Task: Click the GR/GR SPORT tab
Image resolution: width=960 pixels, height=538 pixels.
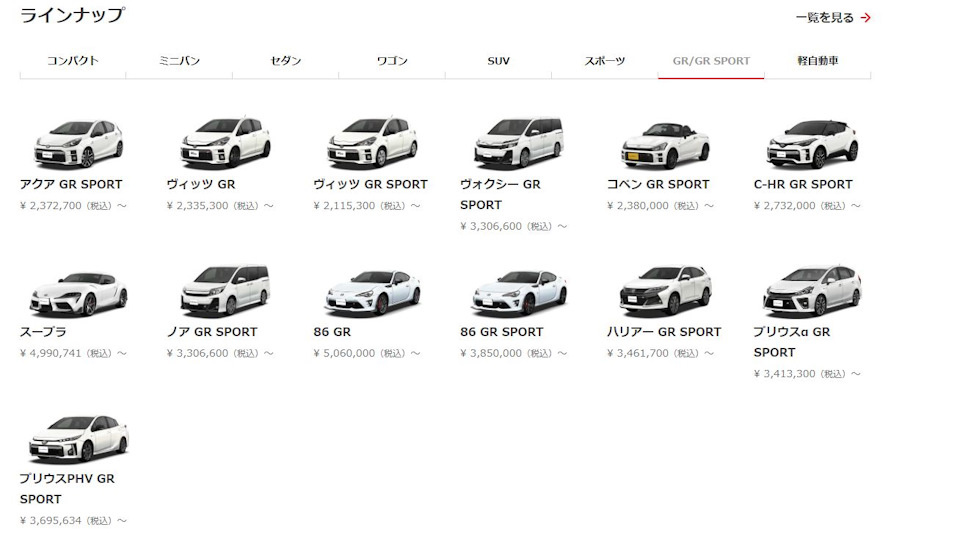Action: click(711, 61)
